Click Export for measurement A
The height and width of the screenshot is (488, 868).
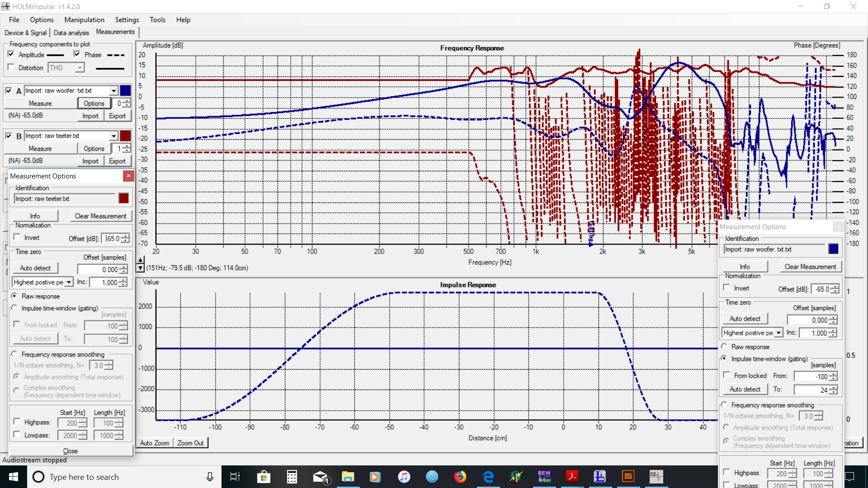[x=117, y=116]
